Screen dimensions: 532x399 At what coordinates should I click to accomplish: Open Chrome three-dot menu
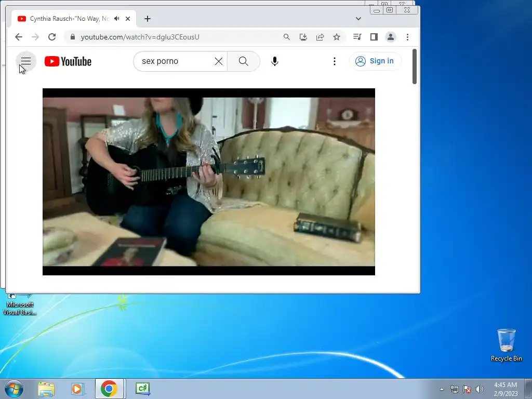coord(407,37)
